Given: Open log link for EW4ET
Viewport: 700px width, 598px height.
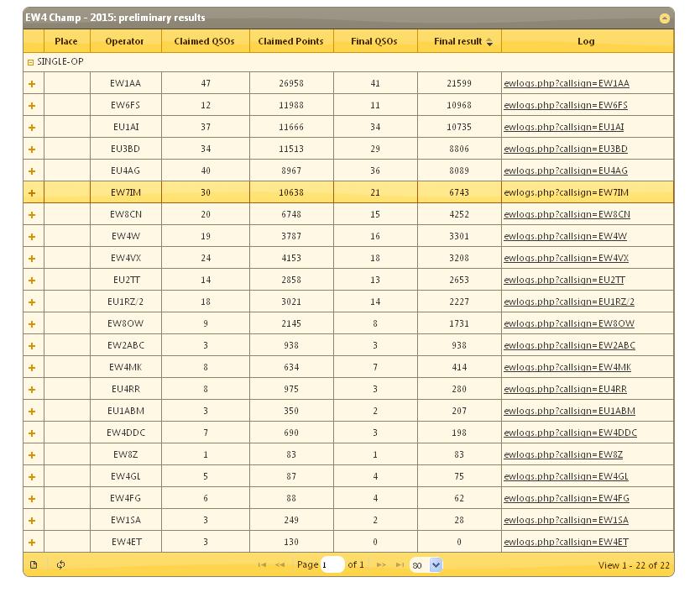Looking at the screenshot, I should (565, 543).
